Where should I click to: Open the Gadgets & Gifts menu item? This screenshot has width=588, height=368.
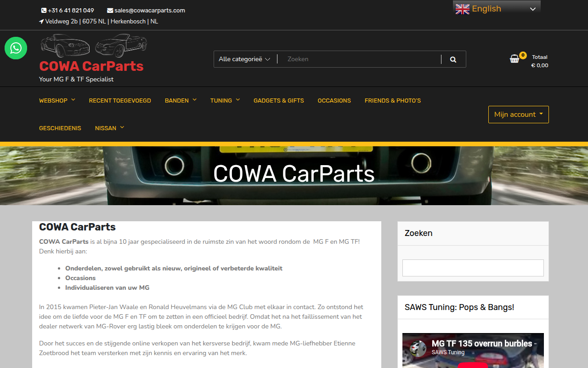(x=279, y=100)
